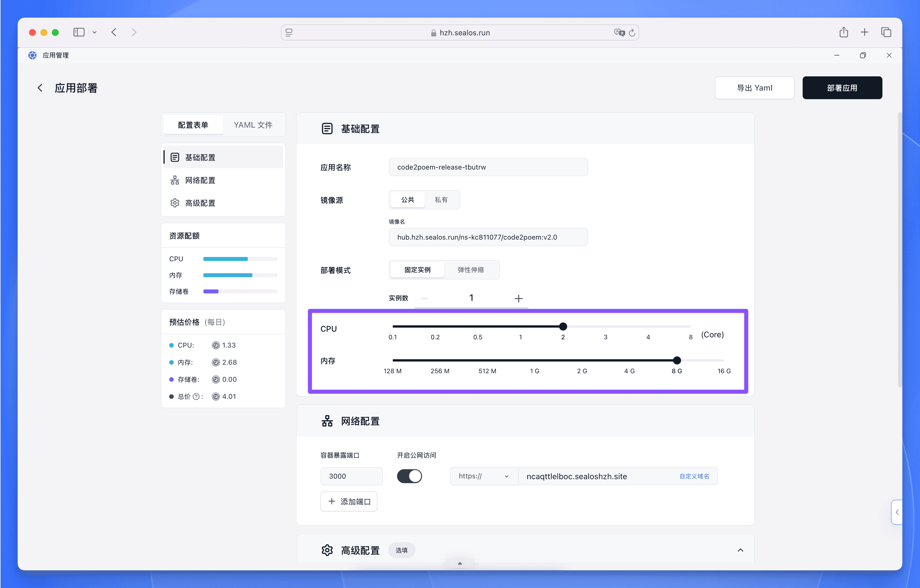The image size is (920, 588).
Task: Switch to the YAML 文件 tab
Action: pyautogui.click(x=253, y=125)
